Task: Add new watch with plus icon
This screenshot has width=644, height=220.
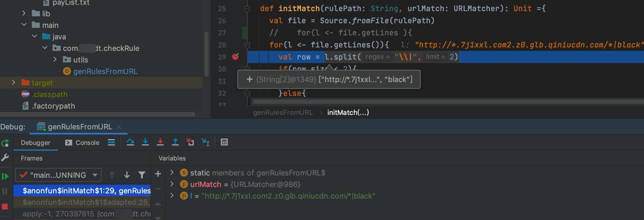Action: 158,174
